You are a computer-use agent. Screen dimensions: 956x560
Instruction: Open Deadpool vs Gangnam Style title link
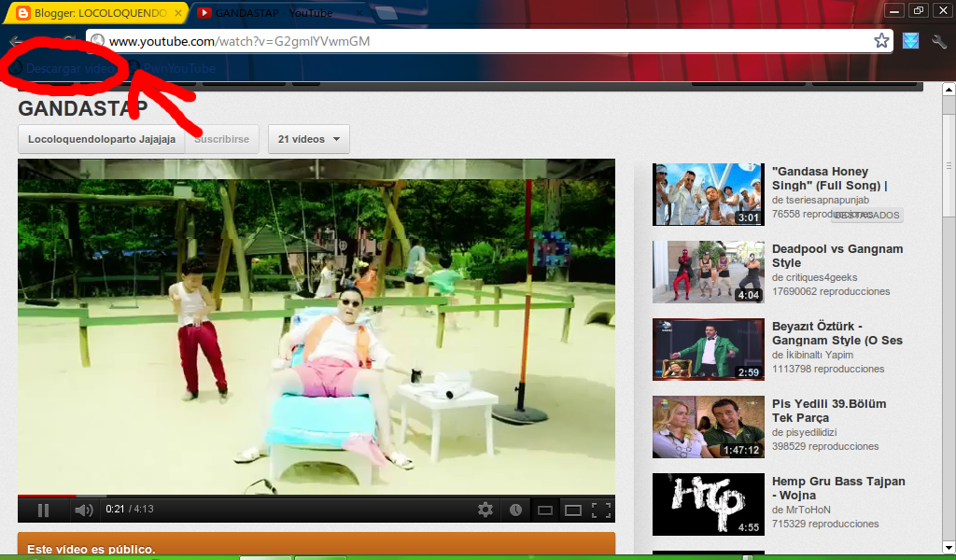(x=837, y=256)
